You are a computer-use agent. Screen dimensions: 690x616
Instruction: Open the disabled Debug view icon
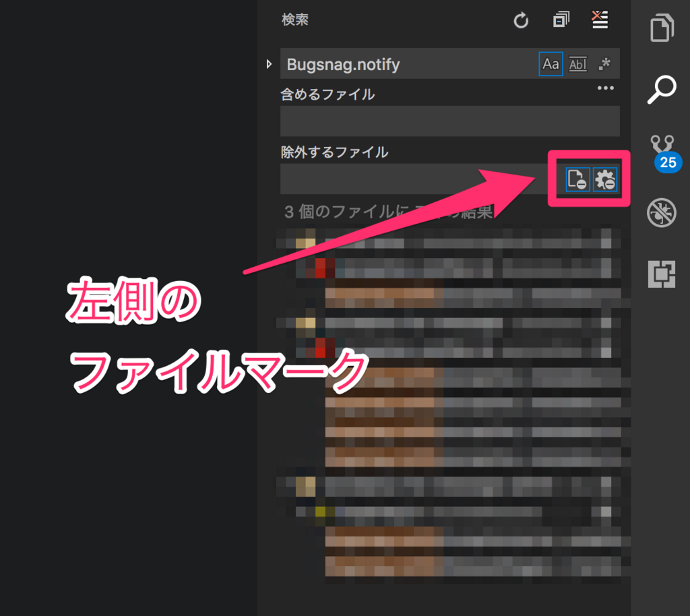coord(662,212)
